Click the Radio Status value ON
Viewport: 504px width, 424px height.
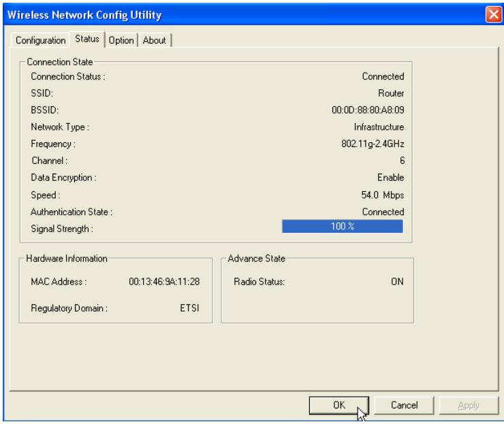tap(397, 282)
